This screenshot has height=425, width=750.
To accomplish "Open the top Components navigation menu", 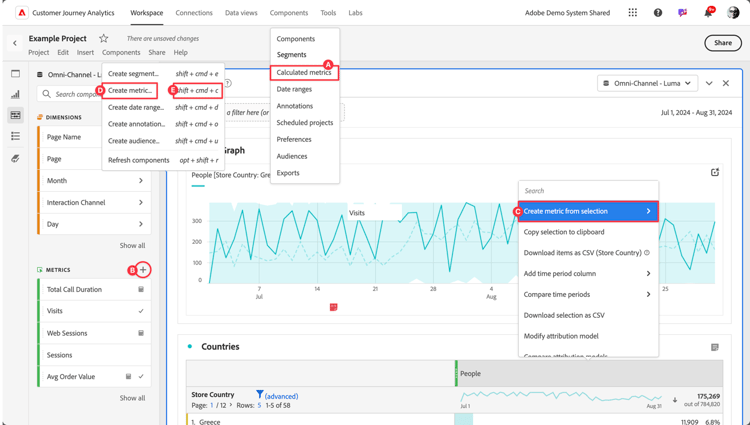I will click(288, 13).
